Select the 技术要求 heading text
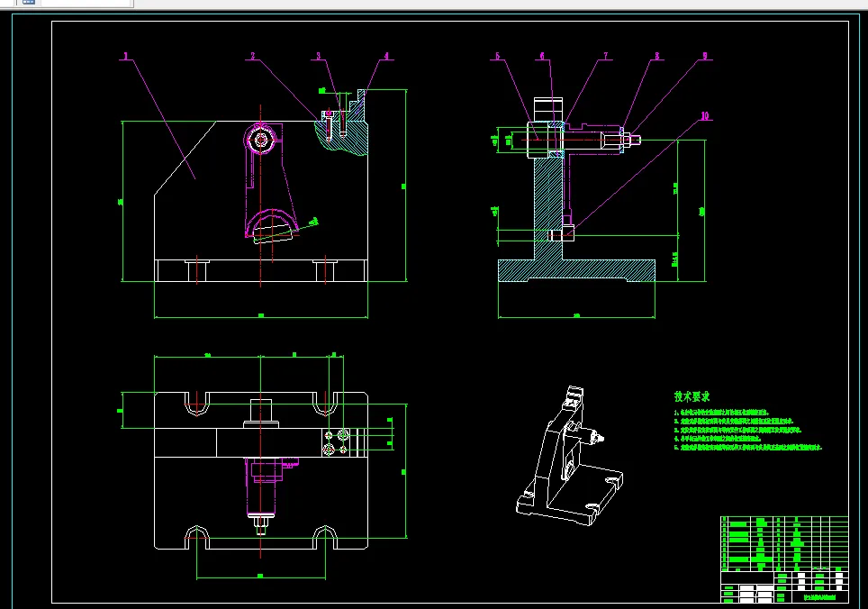The width and height of the screenshot is (868, 609). [x=692, y=396]
